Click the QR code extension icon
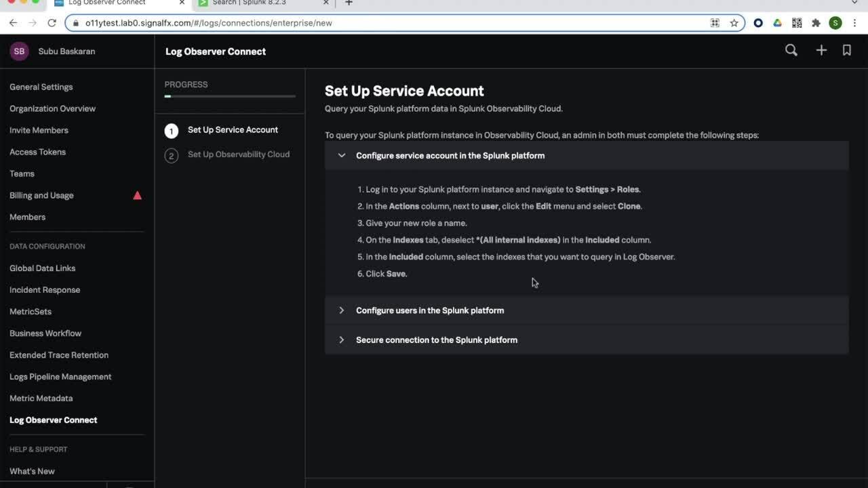 tap(797, 23)
